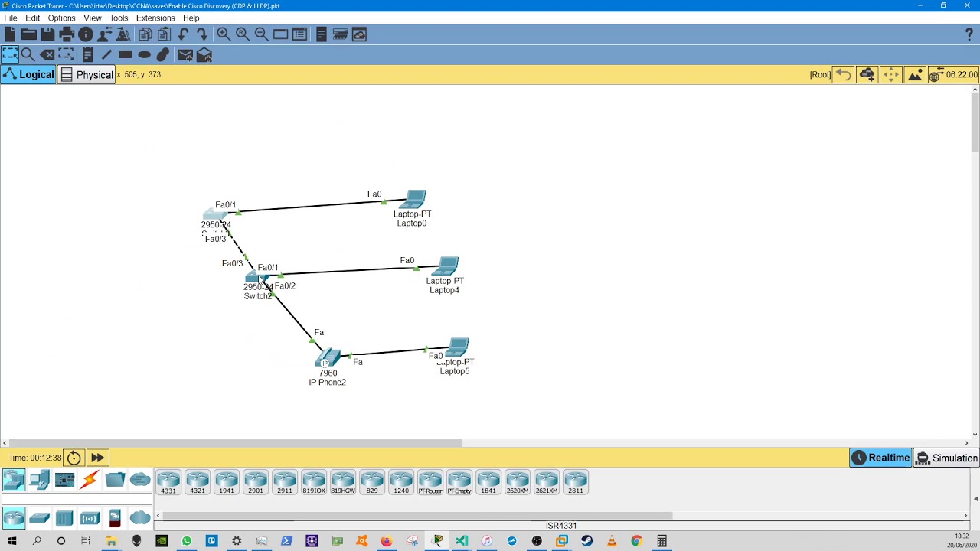Click the workspace horizontal scrollbar
This screenshot has width=980, height=551.
point(235,442)
